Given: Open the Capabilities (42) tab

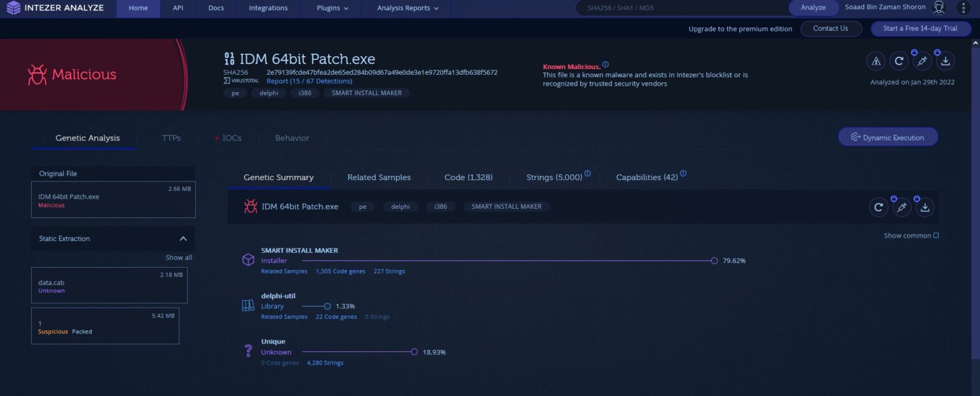Looking at the screenshot, I should (x=647, y=178).
